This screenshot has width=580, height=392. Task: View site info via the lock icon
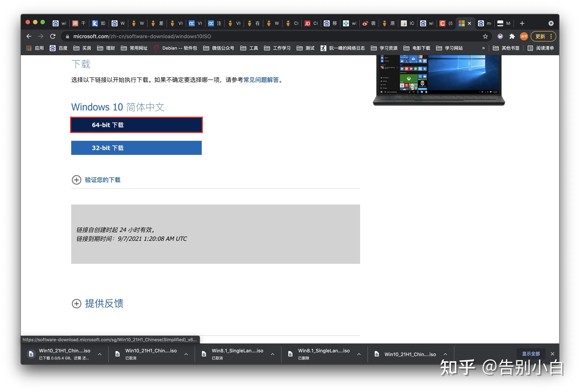(67, 37)
